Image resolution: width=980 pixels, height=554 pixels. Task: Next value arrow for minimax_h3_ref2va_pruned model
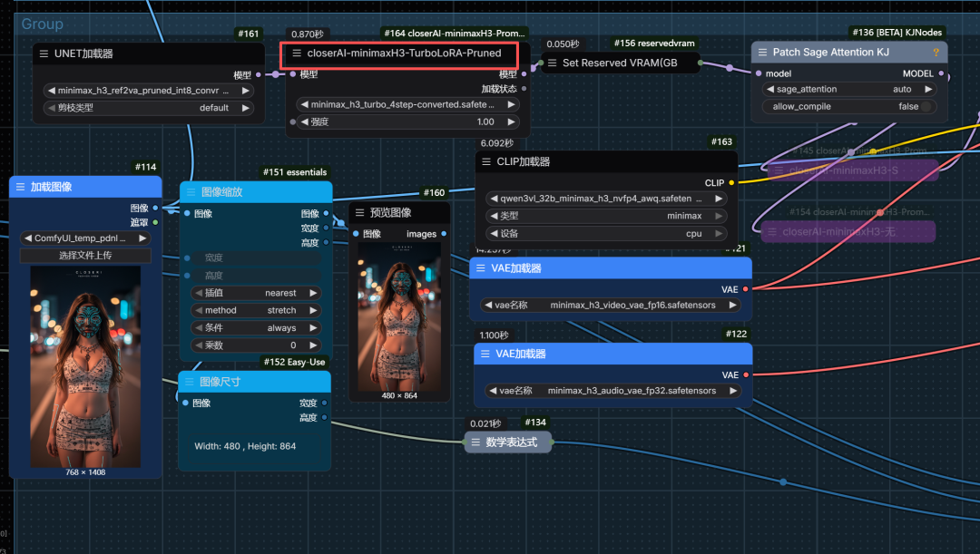pos(246,91)
